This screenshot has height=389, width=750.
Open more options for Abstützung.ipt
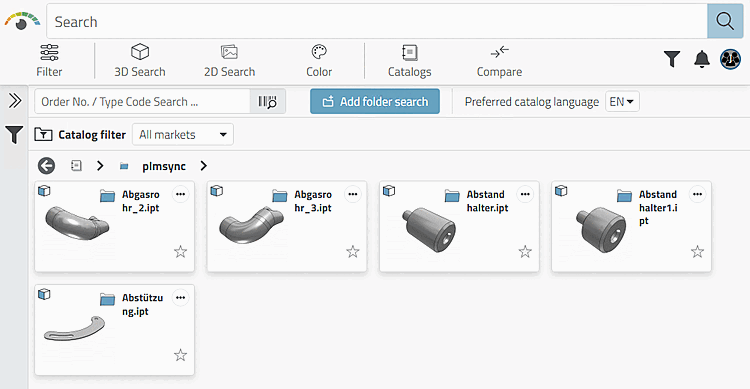[x=180, y=298]
